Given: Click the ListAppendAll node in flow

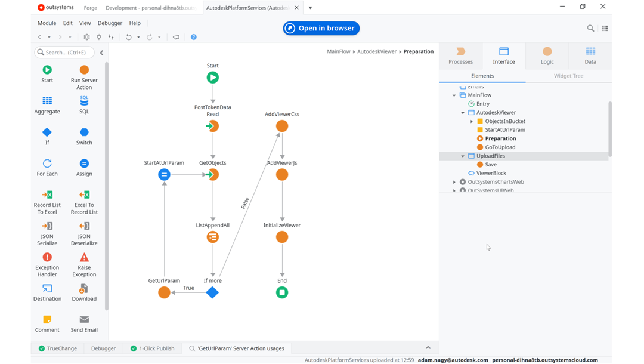Looking at the screenshot, I should [x=213, y=237].
